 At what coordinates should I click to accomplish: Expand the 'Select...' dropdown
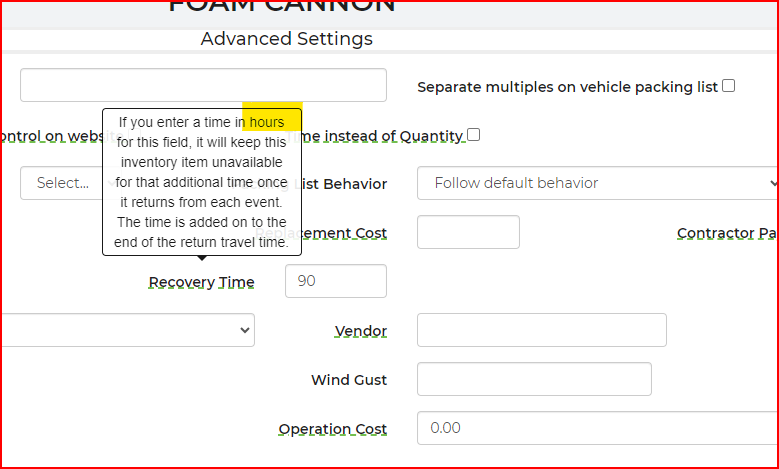click(61, 183)
